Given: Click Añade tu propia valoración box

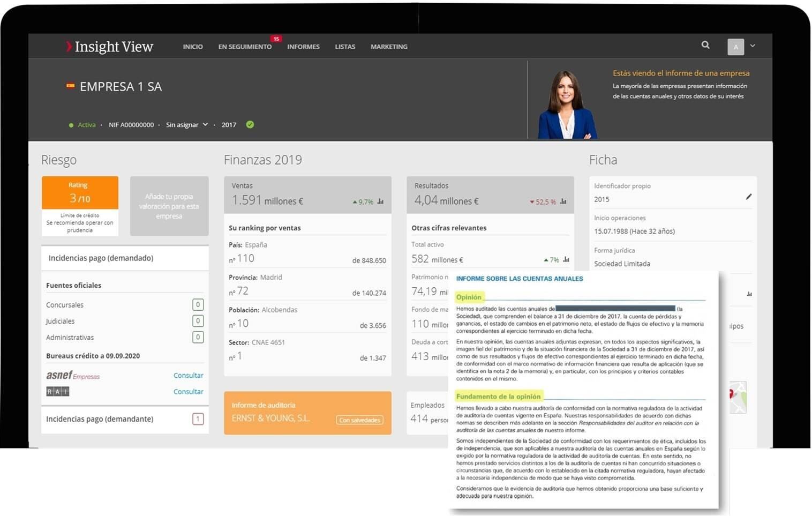Looking at the screenshot, I should pyautogui.click(x=169, y=206).
